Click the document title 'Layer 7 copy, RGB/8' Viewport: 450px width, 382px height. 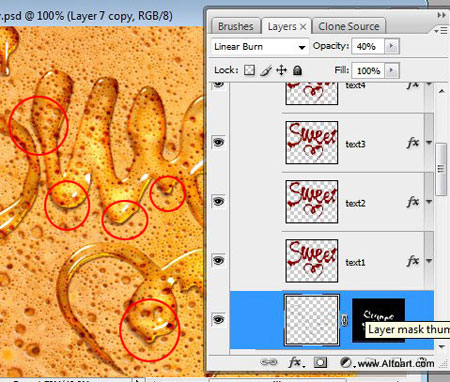click(x=121, y=16)
